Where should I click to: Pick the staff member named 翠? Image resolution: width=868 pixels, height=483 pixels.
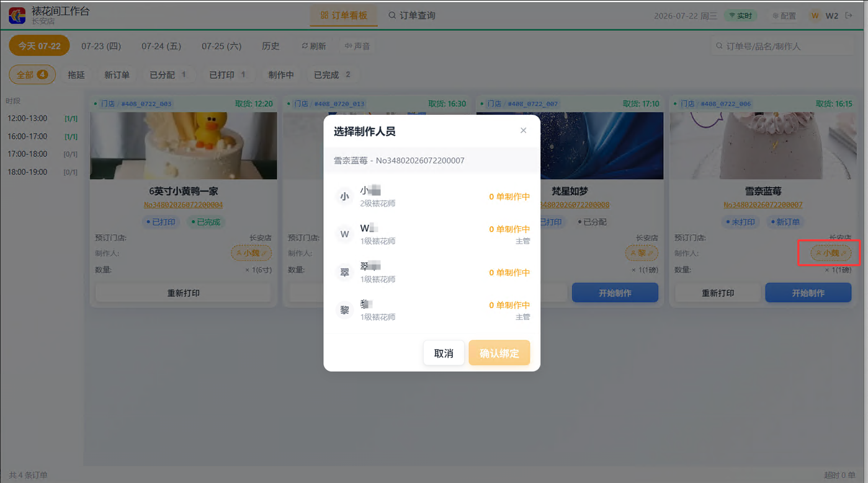click(432, 273)
